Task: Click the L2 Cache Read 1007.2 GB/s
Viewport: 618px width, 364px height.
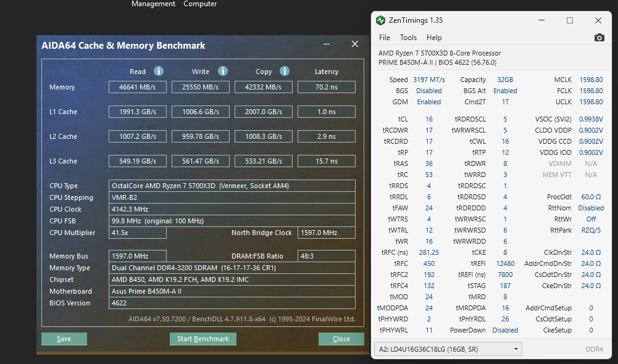Action: (x=138, y=136)
